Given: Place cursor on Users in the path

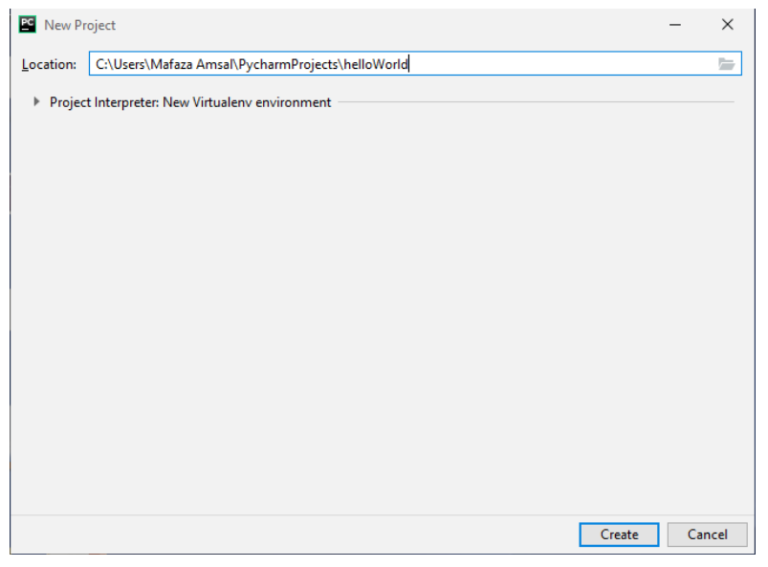Looking at the screenshot, I should (x=129, y=64).
